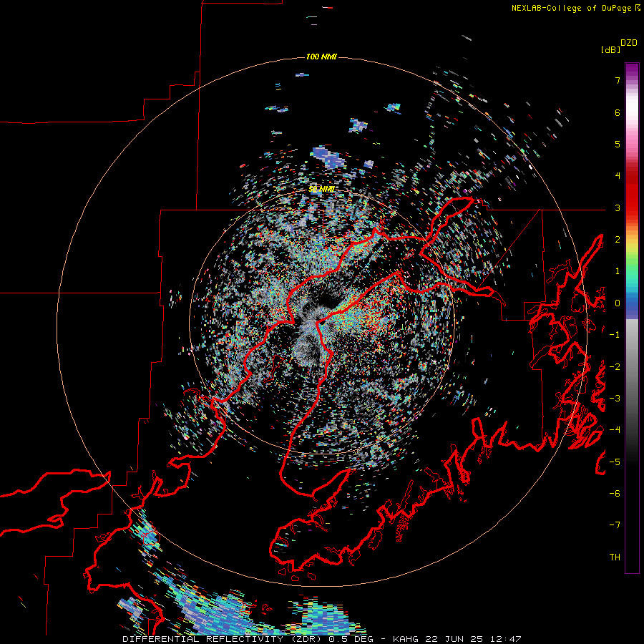Click the KAHG radar station identifier
This screenshot has height=644, width=644.
[406, 639]
